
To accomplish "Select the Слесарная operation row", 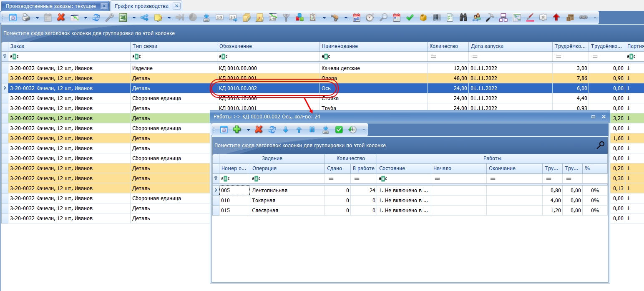I will [410, 211].
